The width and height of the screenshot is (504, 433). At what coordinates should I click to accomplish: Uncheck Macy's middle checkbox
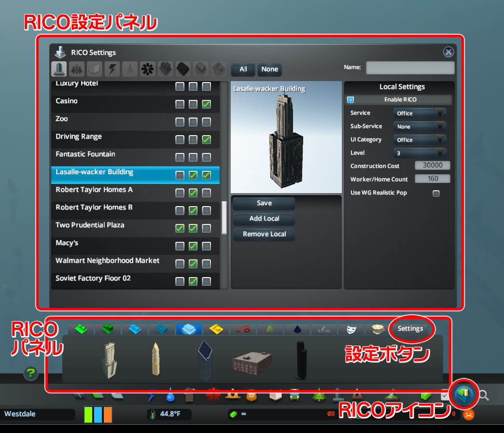pyautogui.click(x=193, y=246)
